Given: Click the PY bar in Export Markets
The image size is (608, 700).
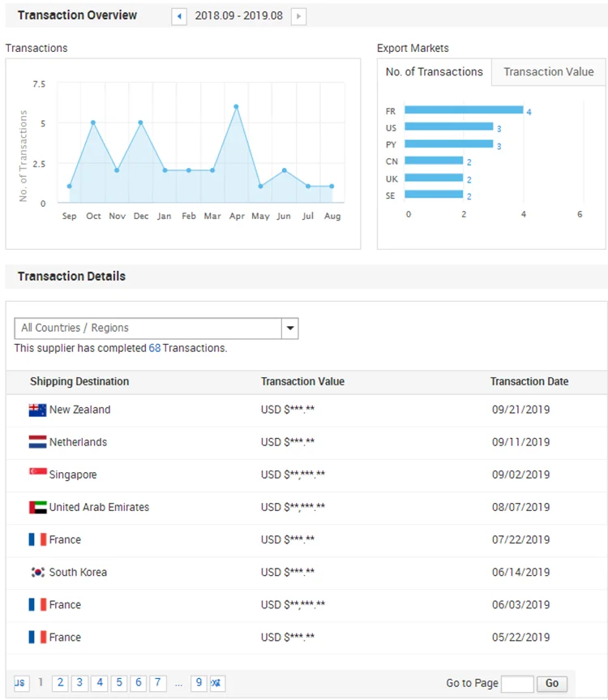Looking at the screenshot, I should pos(448,144).
